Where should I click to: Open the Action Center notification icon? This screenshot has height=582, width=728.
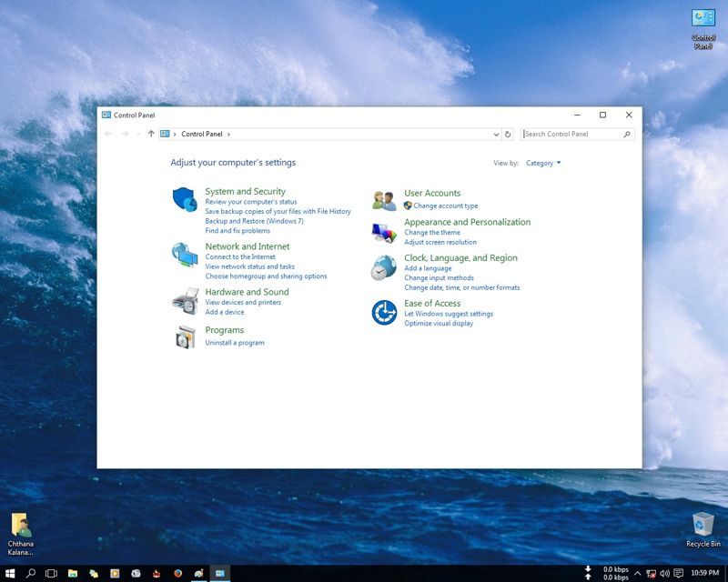coord(678,574)
